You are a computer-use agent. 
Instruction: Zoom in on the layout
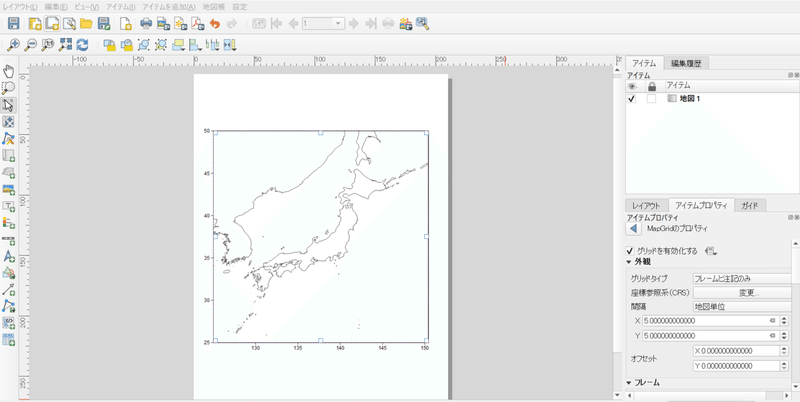(x=14, y=45)
